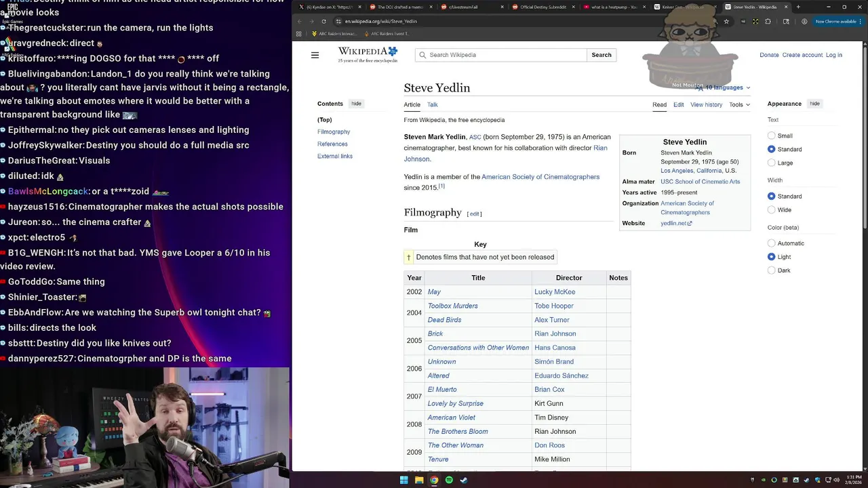Open Spotify from the taskbar
This screenshot has width=868, height=488.
(449, 480)
